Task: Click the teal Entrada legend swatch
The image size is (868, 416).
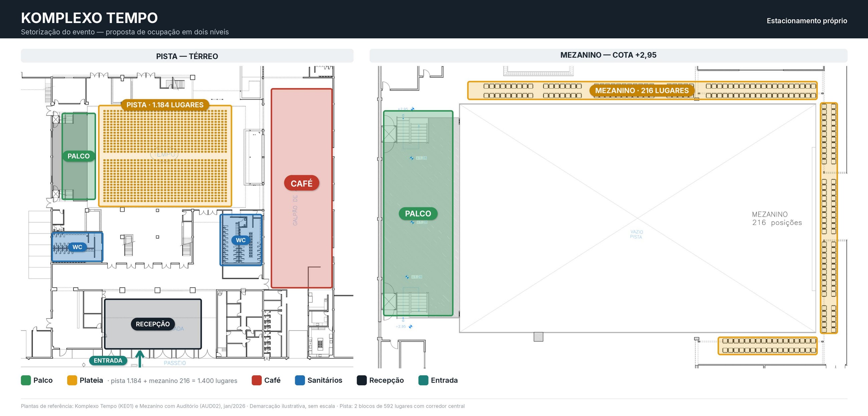Action: tap(423, 380)
